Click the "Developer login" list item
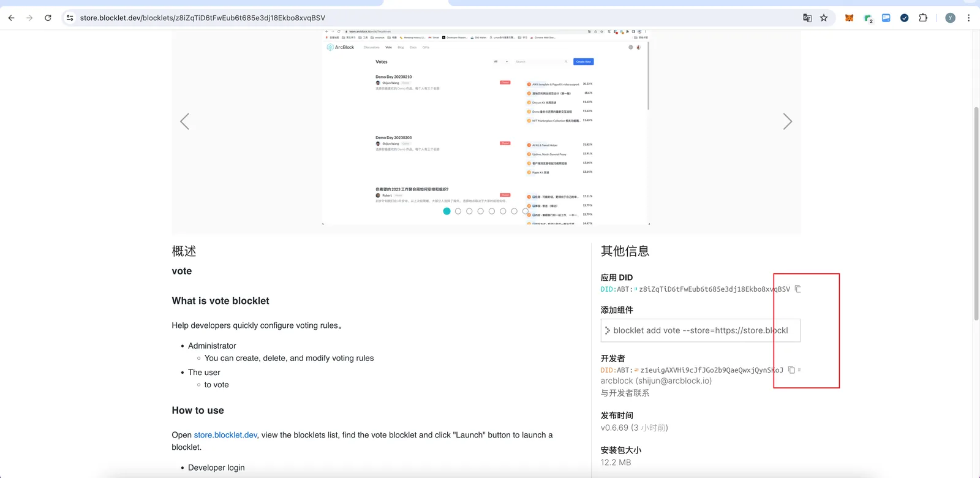980x478 pixels. 216,468
